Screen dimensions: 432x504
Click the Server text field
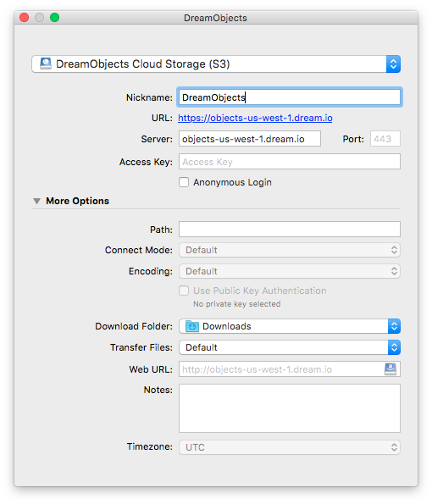tap(250, 139)
